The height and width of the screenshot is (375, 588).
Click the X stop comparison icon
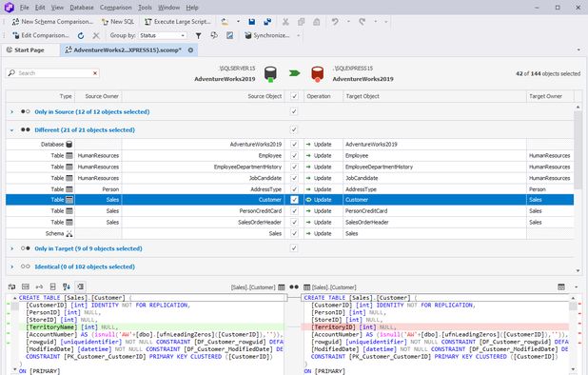click(x=96, y=35)
